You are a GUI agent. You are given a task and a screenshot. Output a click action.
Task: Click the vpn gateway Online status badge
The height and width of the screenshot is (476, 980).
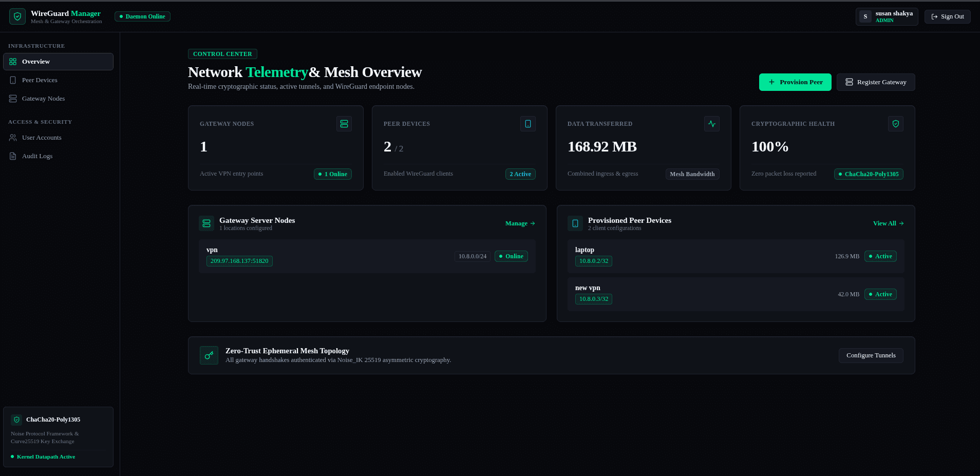click(x=511, y=256)
